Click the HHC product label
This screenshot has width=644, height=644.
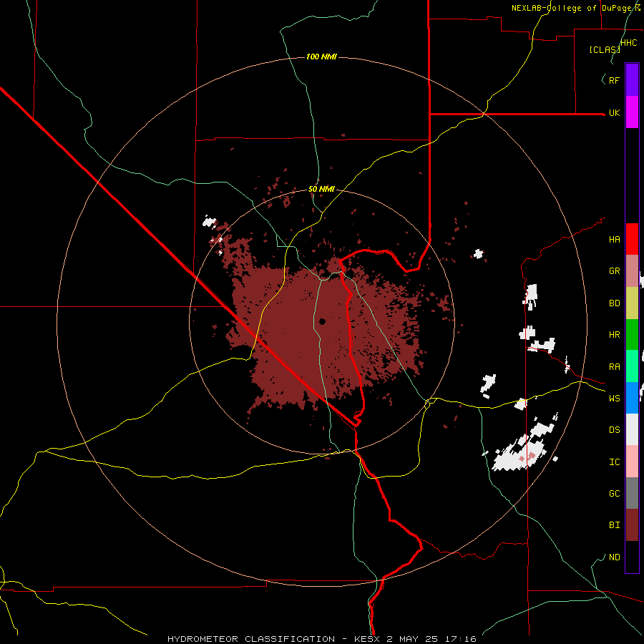coord(629,43)
